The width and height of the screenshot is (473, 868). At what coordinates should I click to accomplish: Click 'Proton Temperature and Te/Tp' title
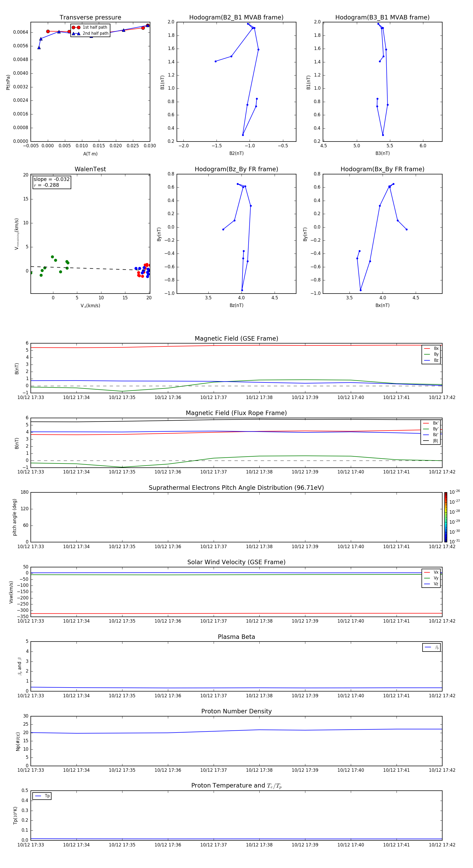(x=236, y=786)
